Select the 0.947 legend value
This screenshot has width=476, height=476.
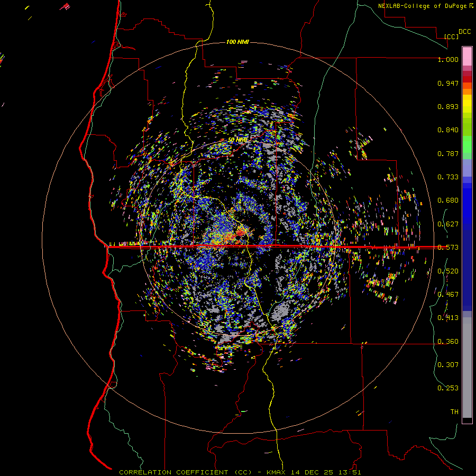[448, 83]
